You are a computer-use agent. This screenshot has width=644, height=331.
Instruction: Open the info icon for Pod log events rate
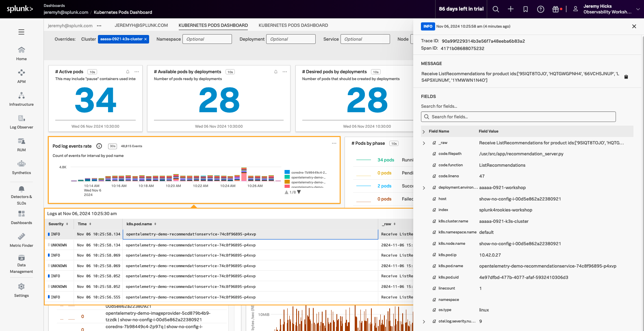coord(99,146)
